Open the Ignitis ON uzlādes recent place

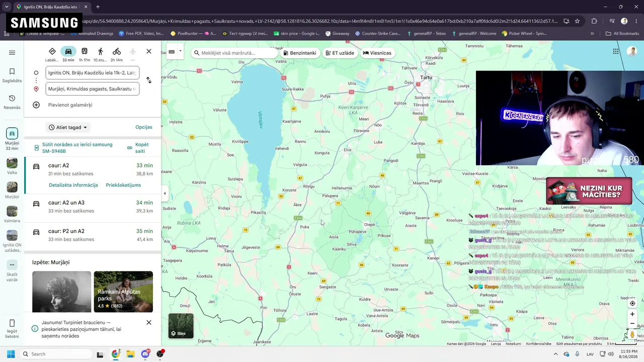[x=12, y=241]
